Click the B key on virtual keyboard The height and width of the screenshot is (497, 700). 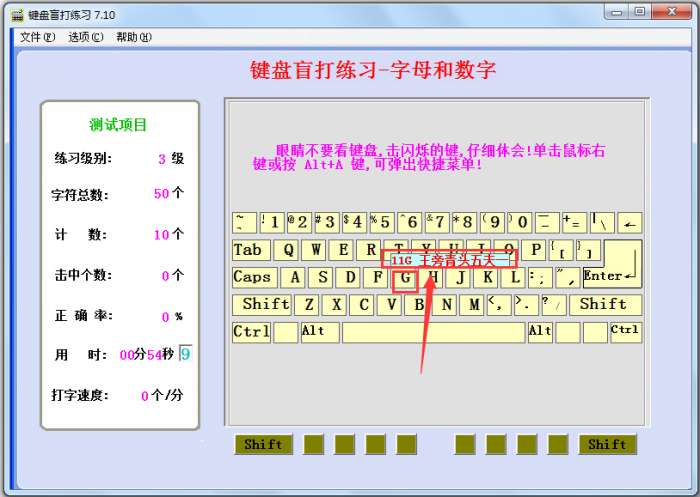pyautogui.click(x=418, y=305)
